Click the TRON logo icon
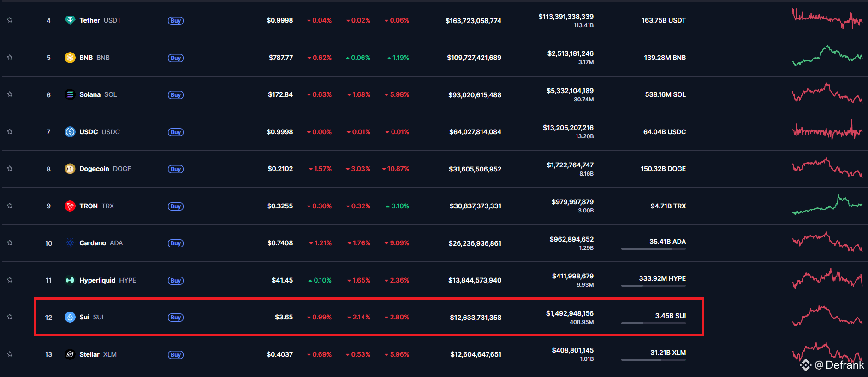The width and height of the screenshot is (868, 377). (70, 206)
